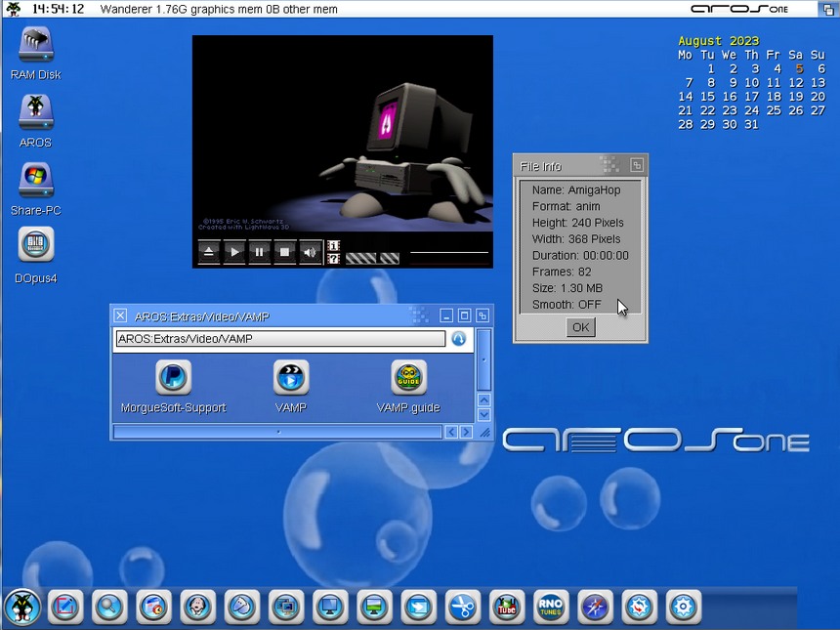Click the file info 'i' filmstrip icon

[334, 246]
